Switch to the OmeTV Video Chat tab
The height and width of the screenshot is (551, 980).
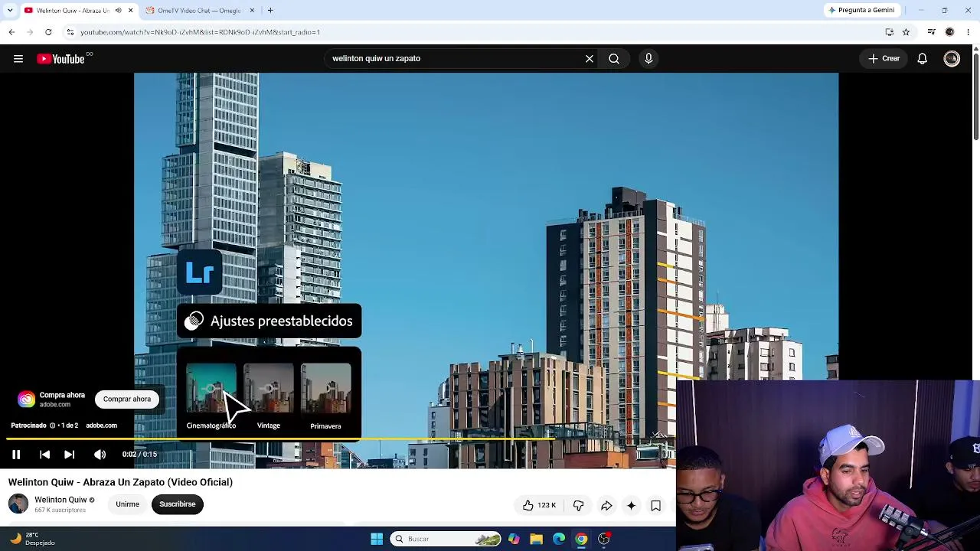click(x=198, y=11)
